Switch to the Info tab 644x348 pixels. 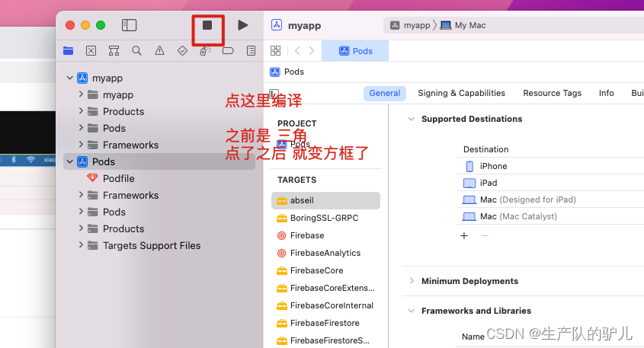(x=606, y=93)
